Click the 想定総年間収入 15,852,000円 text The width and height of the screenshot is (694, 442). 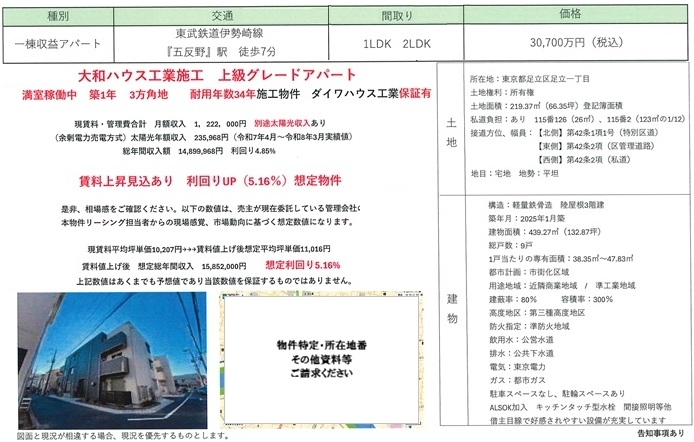click(x=192, y=266)
